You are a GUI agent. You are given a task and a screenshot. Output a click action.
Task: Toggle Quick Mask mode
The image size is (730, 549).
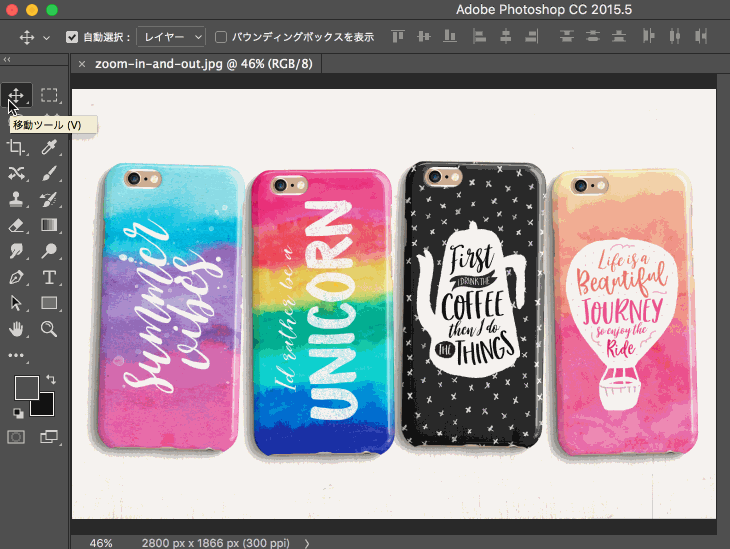pos(16,437)
